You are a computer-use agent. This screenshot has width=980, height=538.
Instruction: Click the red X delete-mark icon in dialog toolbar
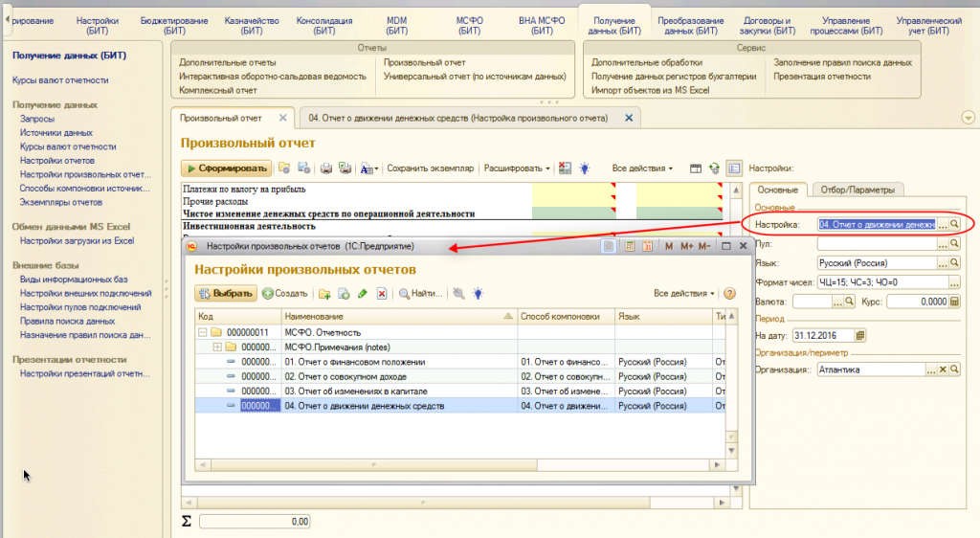click(x=381, y=294)
